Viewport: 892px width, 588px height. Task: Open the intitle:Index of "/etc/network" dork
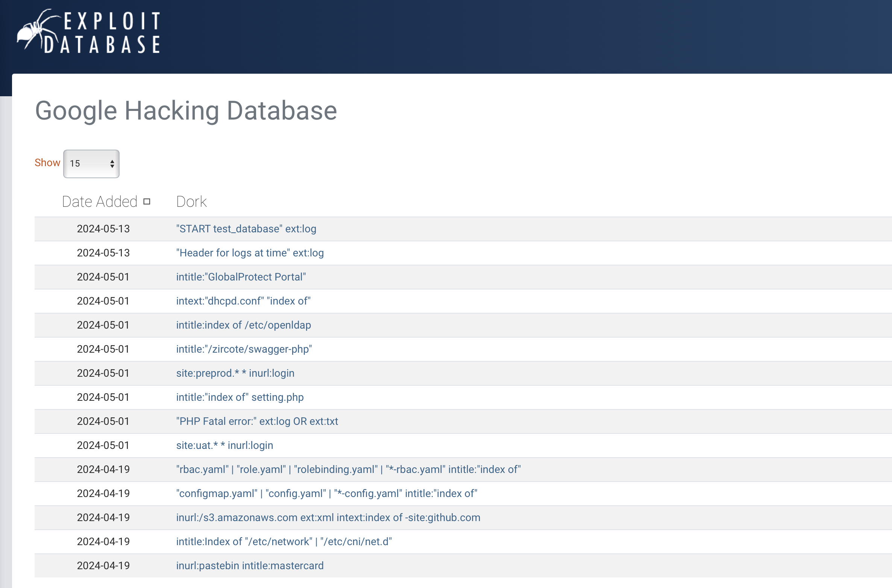pyautogui.click(x=284, y=542)
